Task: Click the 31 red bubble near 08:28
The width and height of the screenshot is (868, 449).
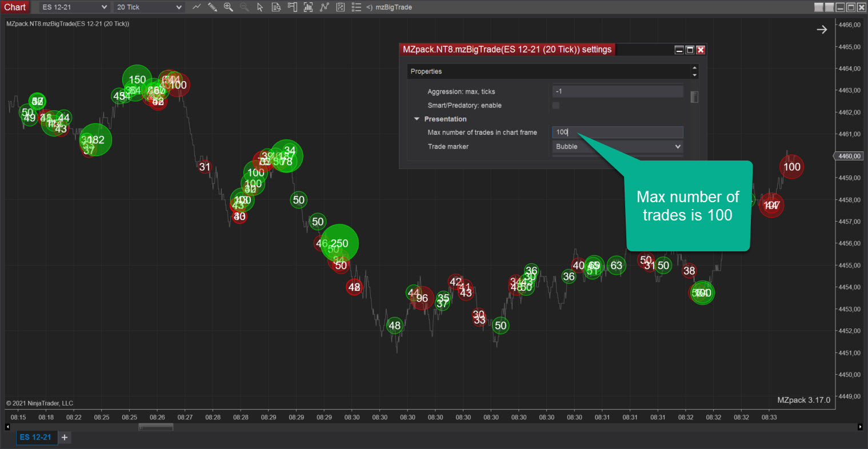Action: coord(205,167)
